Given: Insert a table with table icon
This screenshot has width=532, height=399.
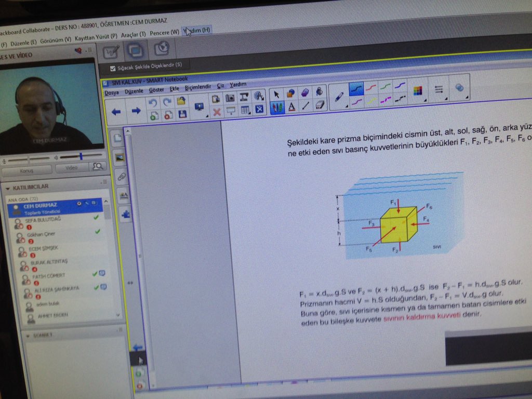Looking at the screenshot, I should (x=245, y=110).
